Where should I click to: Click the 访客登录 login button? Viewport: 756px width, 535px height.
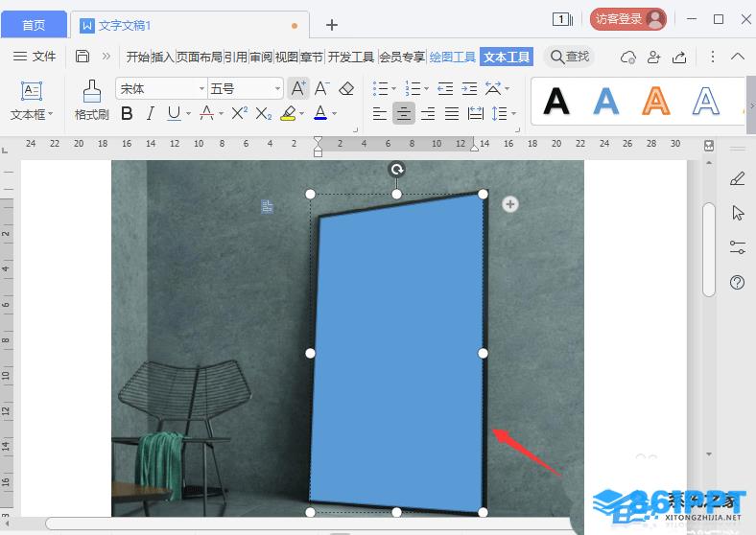click(x=627, y=19)
